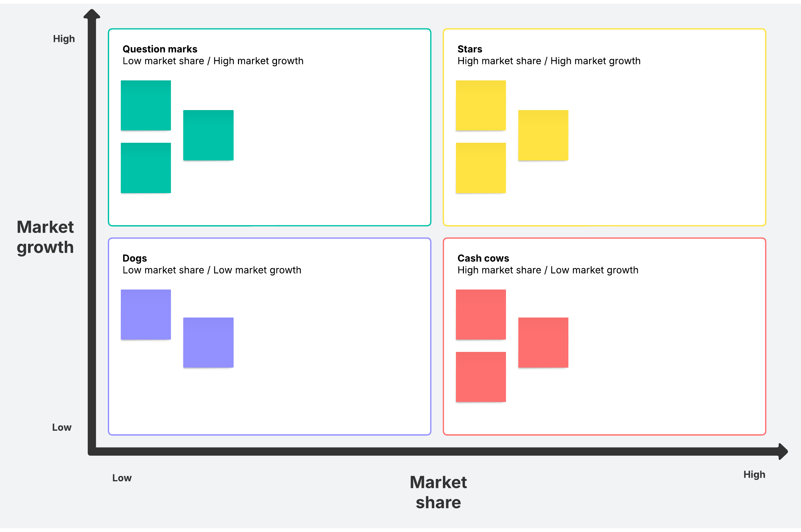Select the "Stars" quadrant heading
801x532 pixels.
click(469, 49)
